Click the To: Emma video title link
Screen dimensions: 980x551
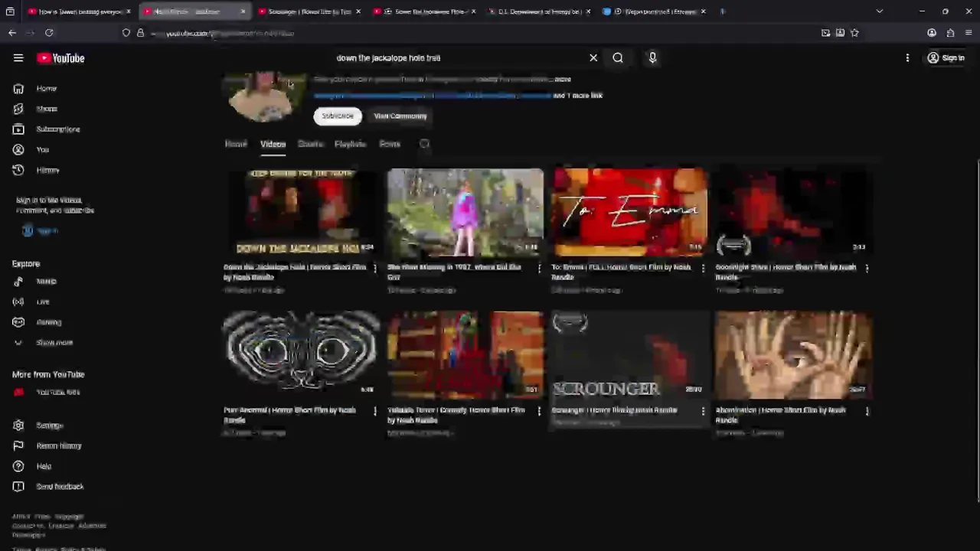coord(621,272)
